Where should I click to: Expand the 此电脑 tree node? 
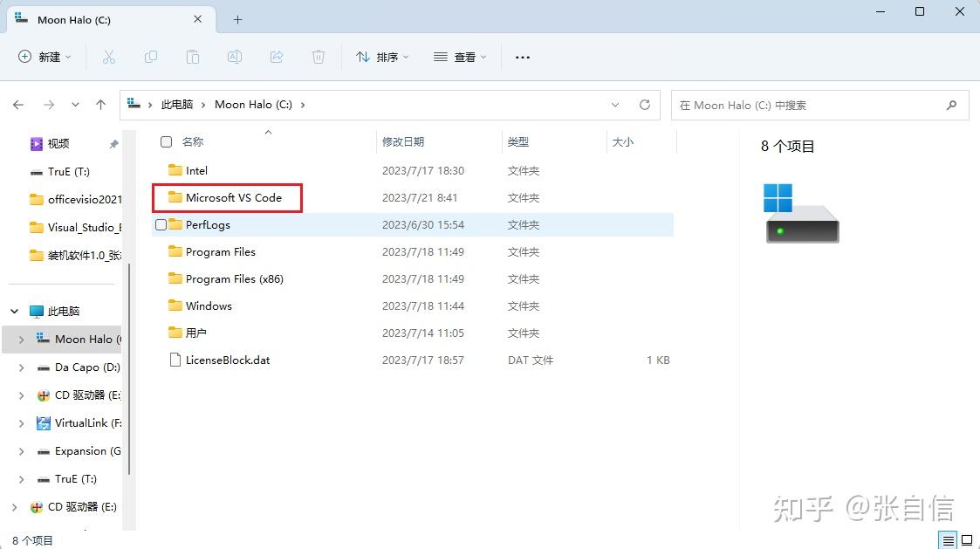tap(14, 311)
